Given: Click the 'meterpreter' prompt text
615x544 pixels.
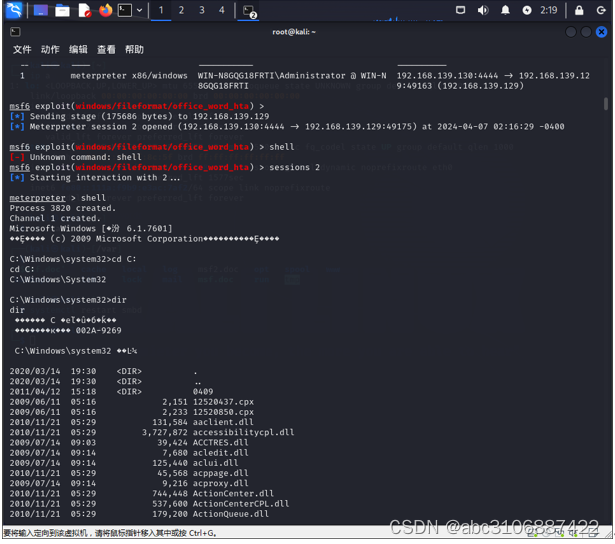Looking at the screenshot, I should click(38, 198).
